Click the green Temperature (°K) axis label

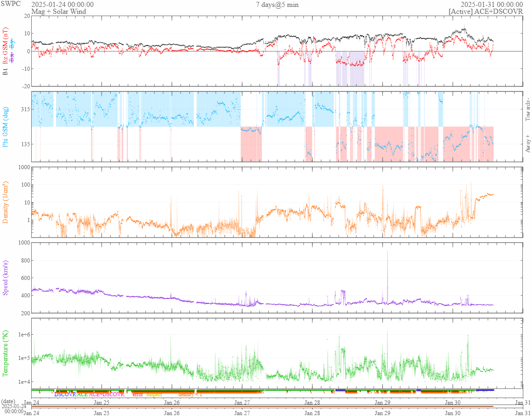[6, 353]
